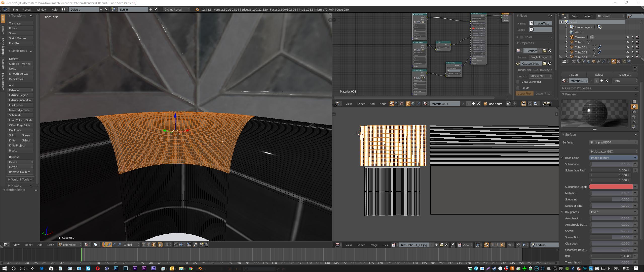Image resolution: width=644 pixels, height=272 pixels.
Task: Enable the translate manipulator arrow icon
Action: (109, 245)
